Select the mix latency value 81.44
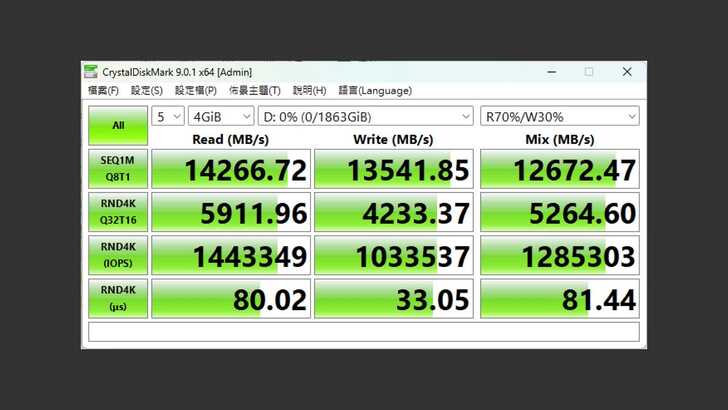The image size is (728, 410). pyautogui.click(x=559, y=299)
